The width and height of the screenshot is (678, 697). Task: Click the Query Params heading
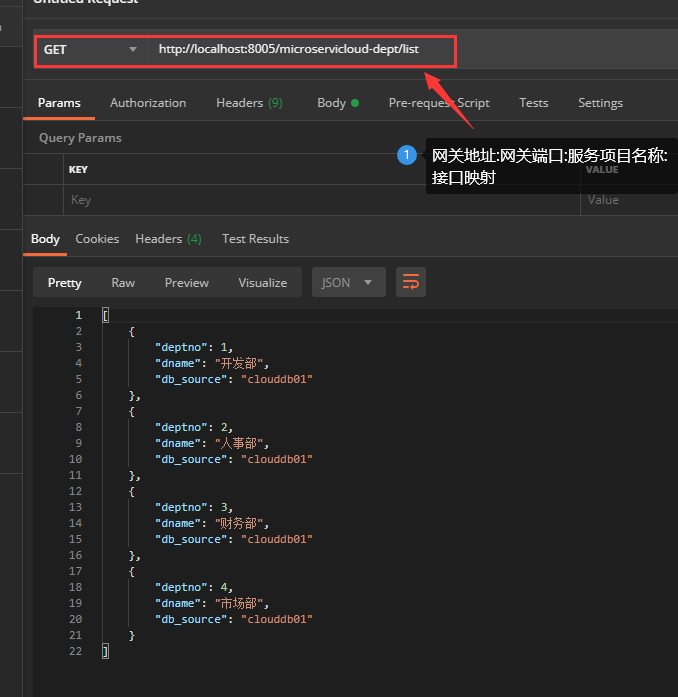coord(80,138)
